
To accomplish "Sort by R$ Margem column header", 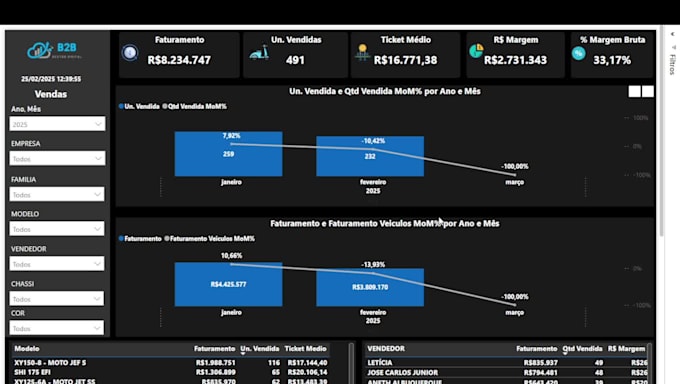I will point(626,348).
